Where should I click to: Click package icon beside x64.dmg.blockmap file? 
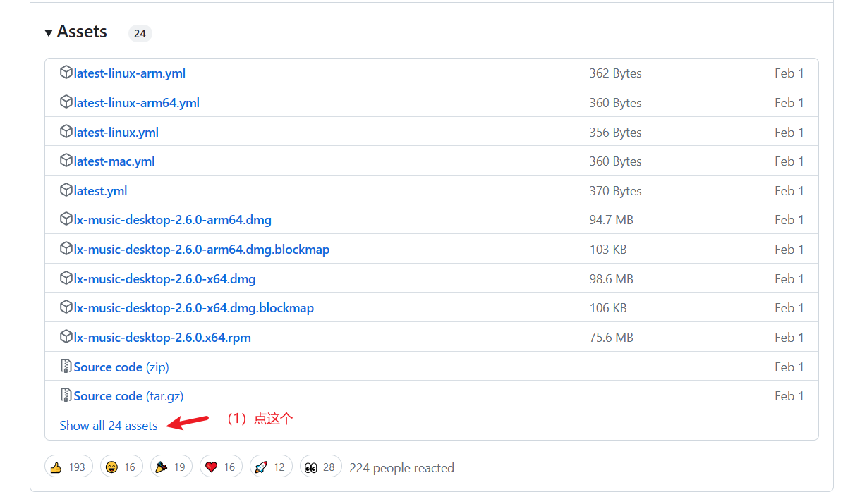(x=66, y=307)
